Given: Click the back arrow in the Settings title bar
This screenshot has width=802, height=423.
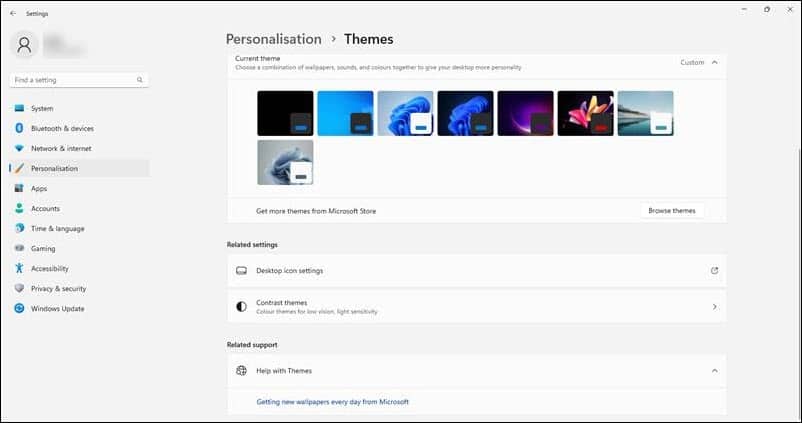Looking at the screenshot, I should coord(13,14).
